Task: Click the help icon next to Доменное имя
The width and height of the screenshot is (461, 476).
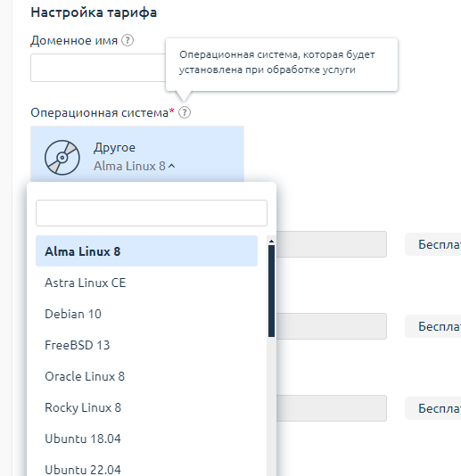Action: coord(128,40)
